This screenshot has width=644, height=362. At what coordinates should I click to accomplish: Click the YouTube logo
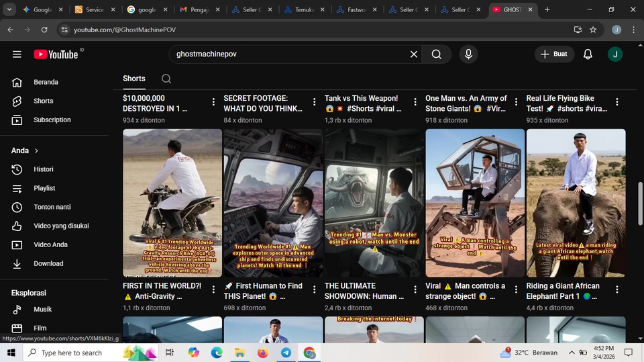57,54
